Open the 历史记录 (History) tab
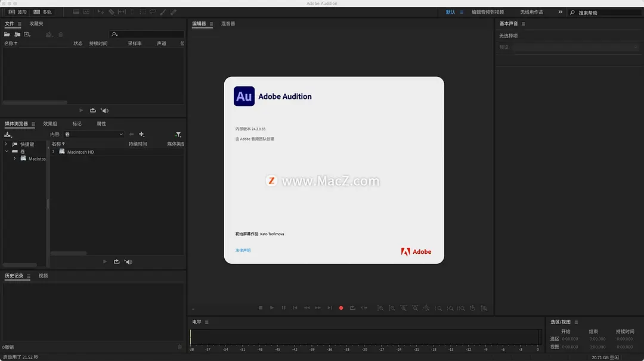 click(x=14, y=276)
